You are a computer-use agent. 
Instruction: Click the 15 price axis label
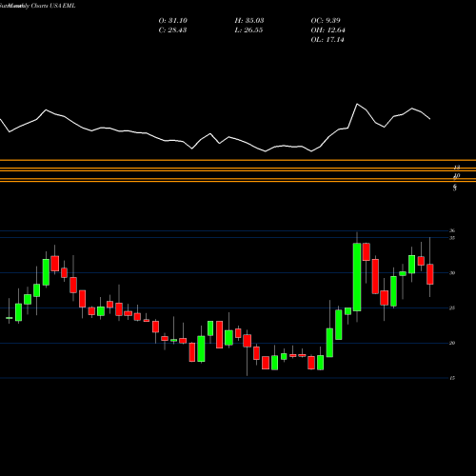click(452, 378)
